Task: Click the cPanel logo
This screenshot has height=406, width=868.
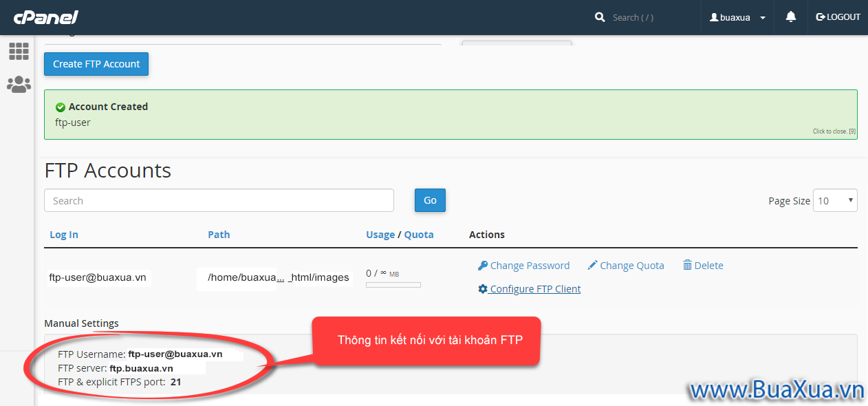Action: [x=45, y=17]
